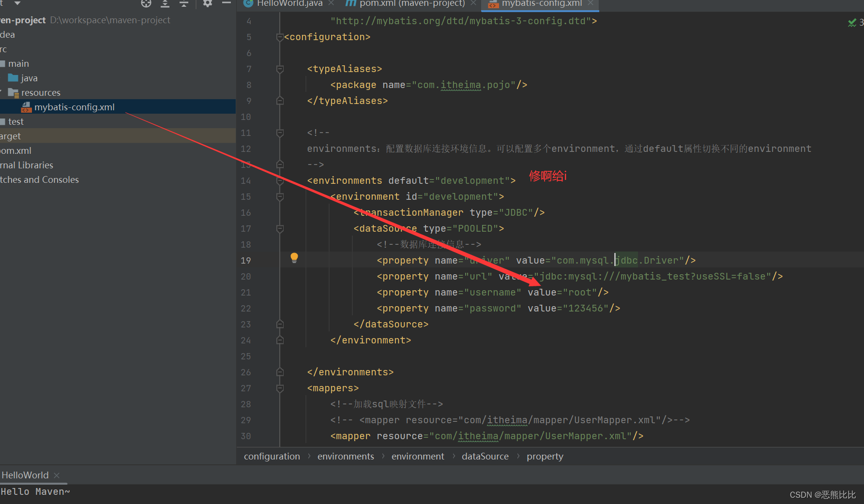Click the green inspection checkmark indicator
This screenshot has width=864, height=504.
[x=852, y=22]
